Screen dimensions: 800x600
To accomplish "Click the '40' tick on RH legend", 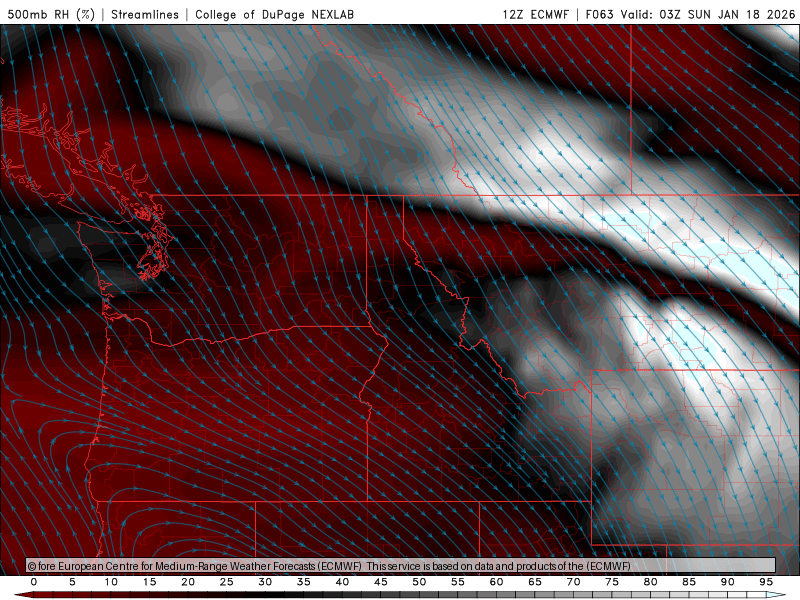I will 342,582.
